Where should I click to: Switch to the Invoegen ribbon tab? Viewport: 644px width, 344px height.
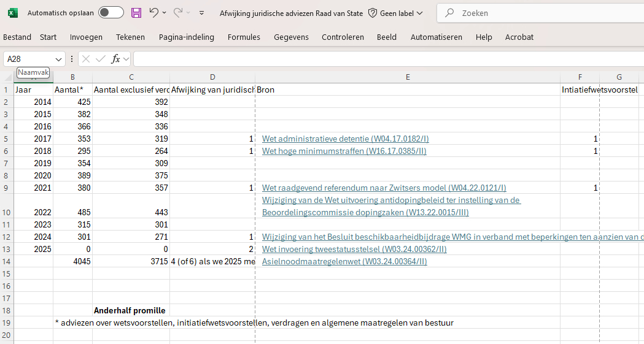pyautogui.click(x=86, y=37)
